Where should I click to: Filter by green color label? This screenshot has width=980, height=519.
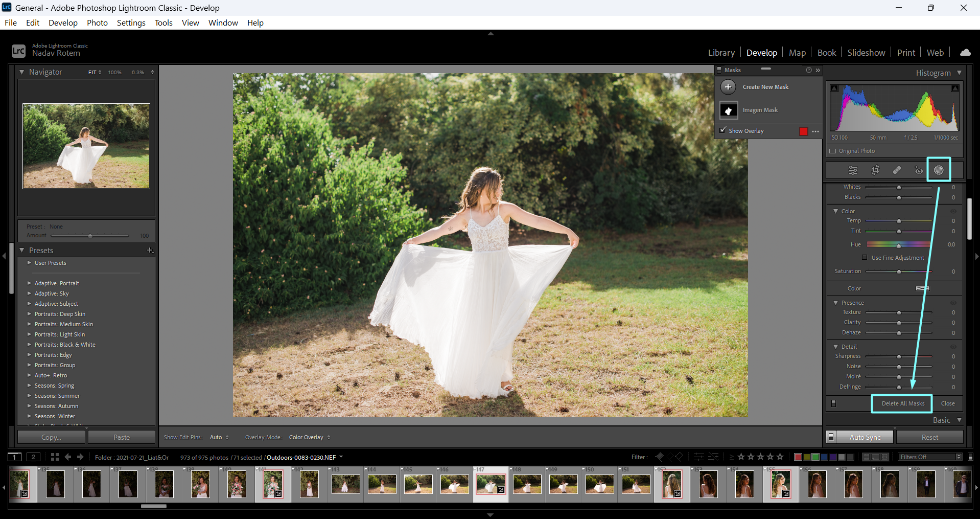tap(815, 457)
